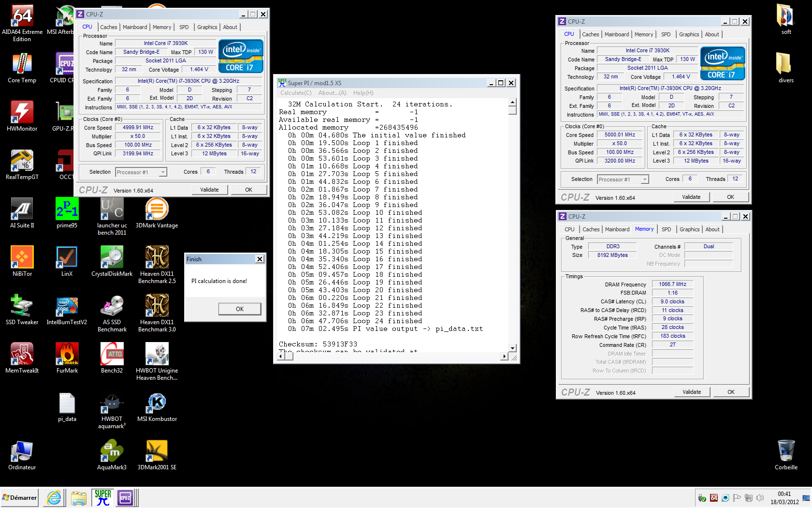
Task: Click the 'Checksum: 53913F33' line in Super PI
Action: pyautogui.click(x=318, y=344)
